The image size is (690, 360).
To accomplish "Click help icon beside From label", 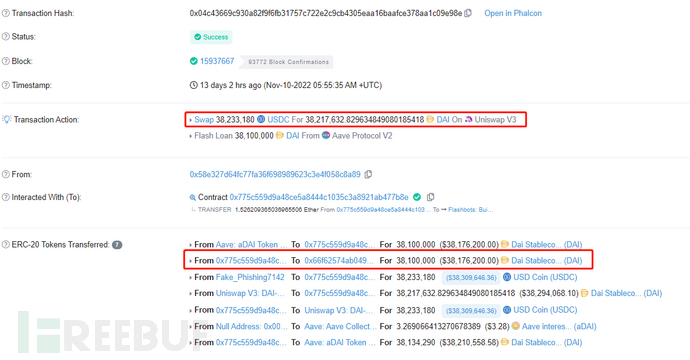I will coord(6,174).
